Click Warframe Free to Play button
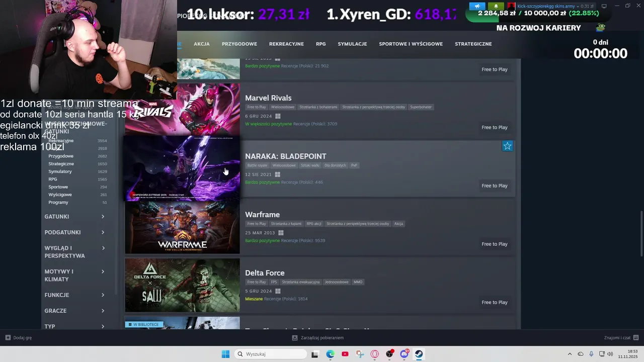The height and width of the screenshot is (362, 644). tap(495, 244)
